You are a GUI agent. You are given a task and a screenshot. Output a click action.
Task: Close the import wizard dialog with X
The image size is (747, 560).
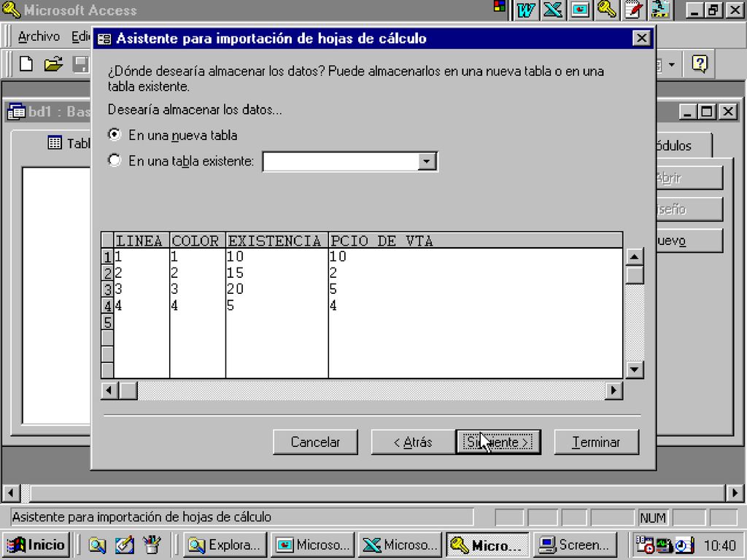click(x=641, y=38)
